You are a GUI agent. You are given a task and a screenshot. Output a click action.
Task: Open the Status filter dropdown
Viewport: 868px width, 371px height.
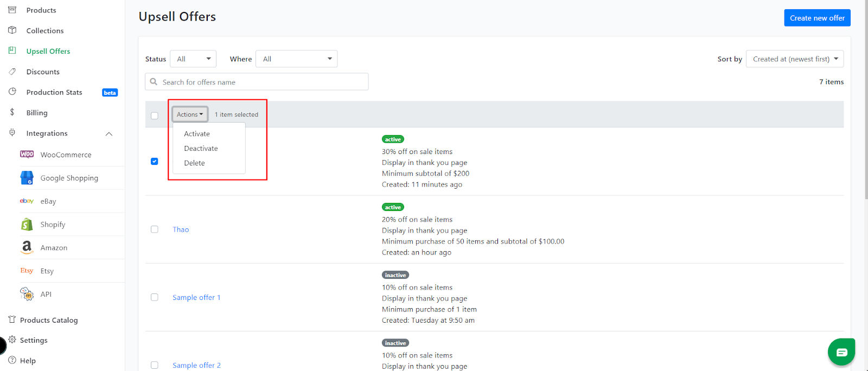193,59
